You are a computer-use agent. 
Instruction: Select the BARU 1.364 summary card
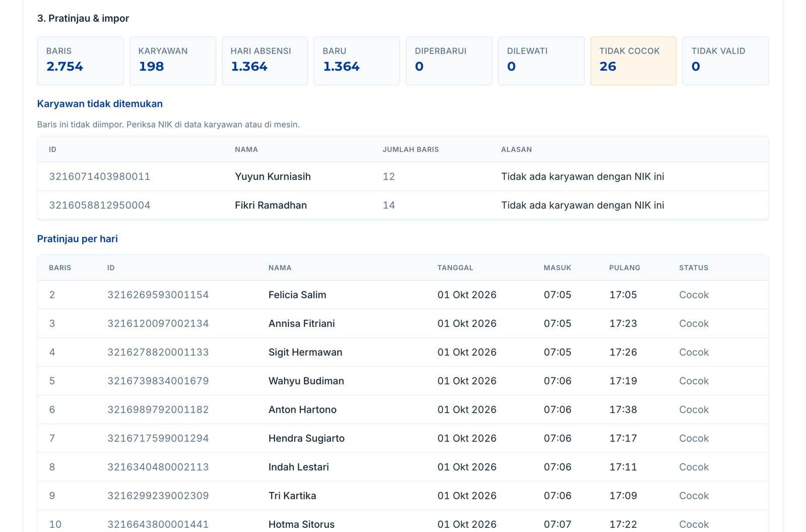(357, 60)
